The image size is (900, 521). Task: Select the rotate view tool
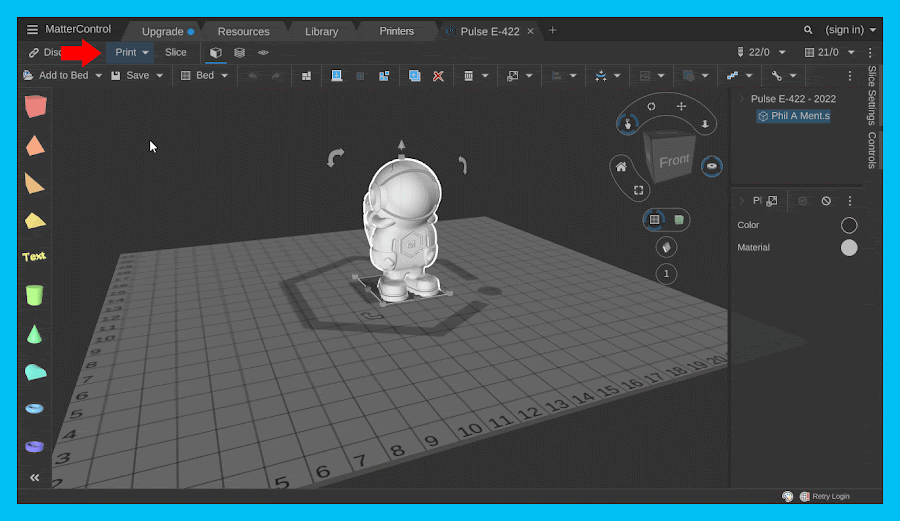651,106
